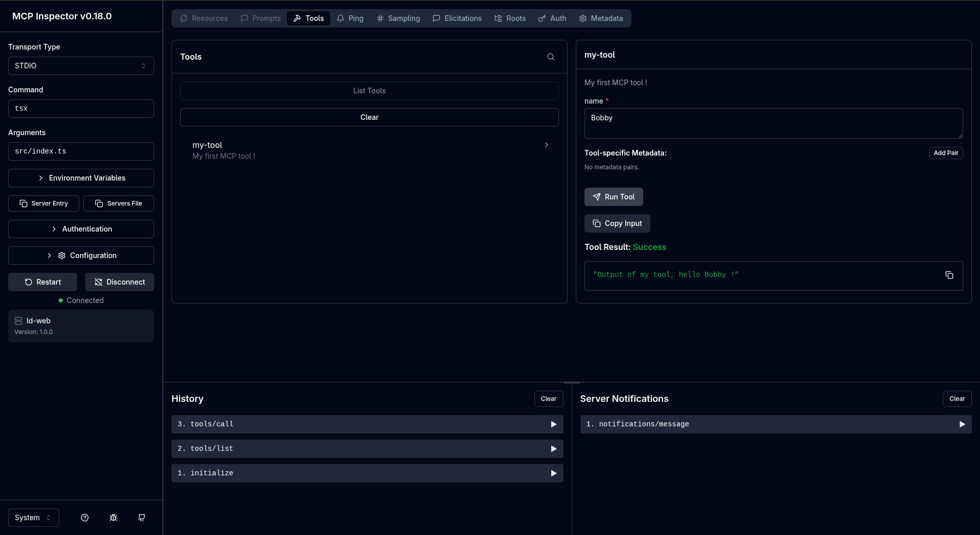Click the copy icon on the tool output

950,275
